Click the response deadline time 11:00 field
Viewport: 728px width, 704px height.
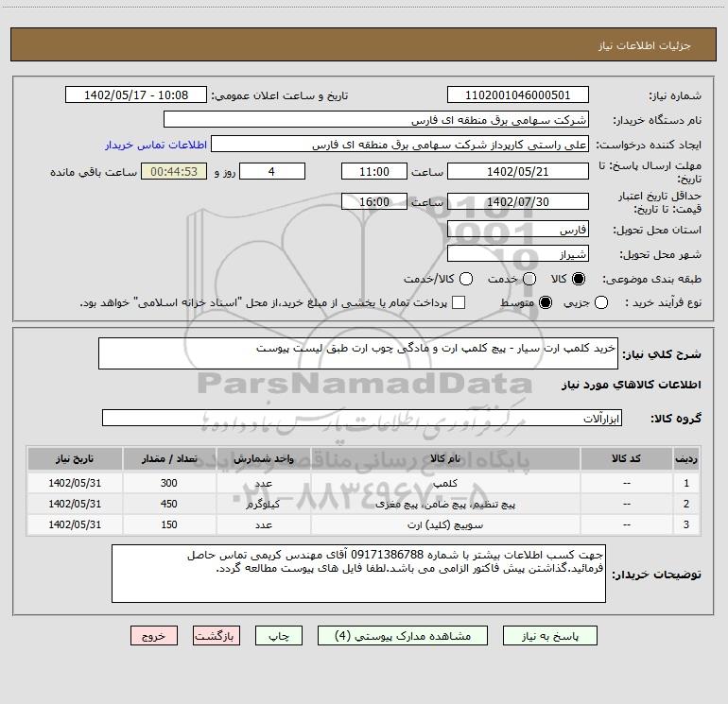click(x=374, y=171)
